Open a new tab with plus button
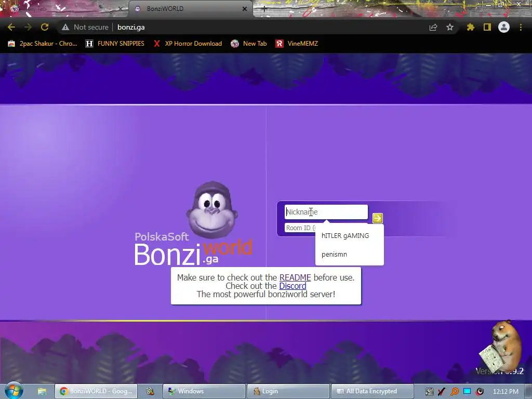 click(x=264, y=9)
